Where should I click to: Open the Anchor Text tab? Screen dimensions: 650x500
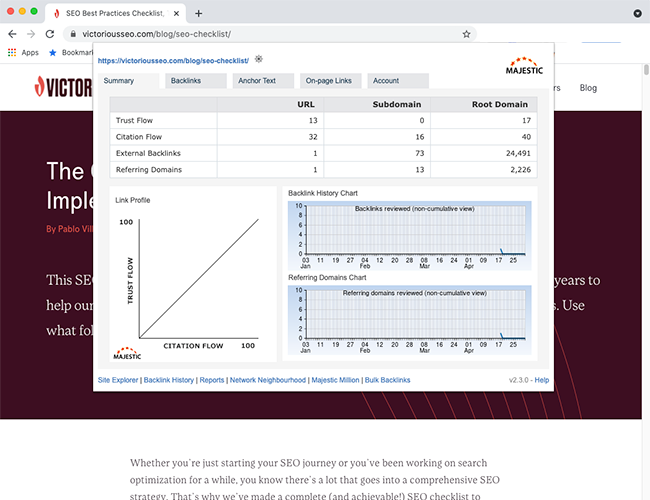tap(256, 81)
